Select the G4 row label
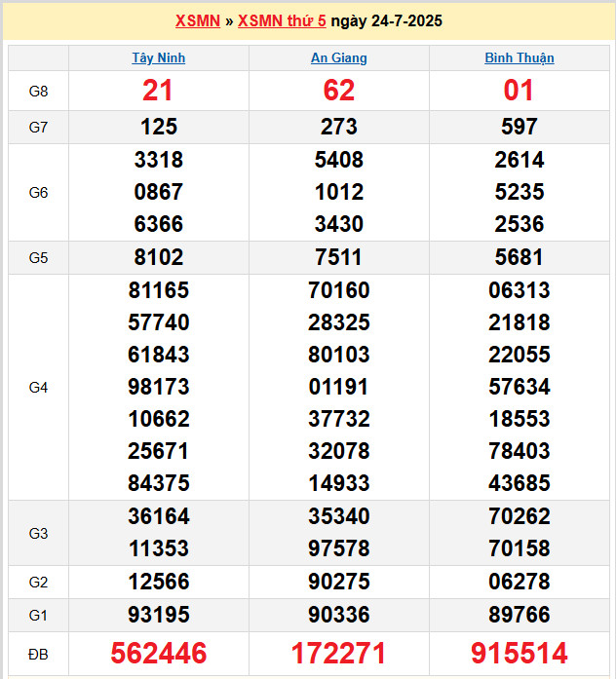This screenshot has width=616, height=679. pos(38,388)
